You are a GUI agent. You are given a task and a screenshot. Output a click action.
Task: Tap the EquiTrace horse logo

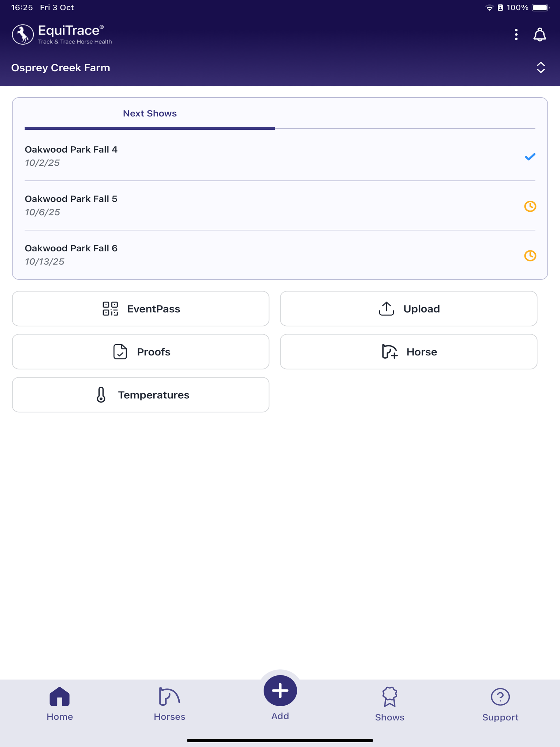[23, 34]
